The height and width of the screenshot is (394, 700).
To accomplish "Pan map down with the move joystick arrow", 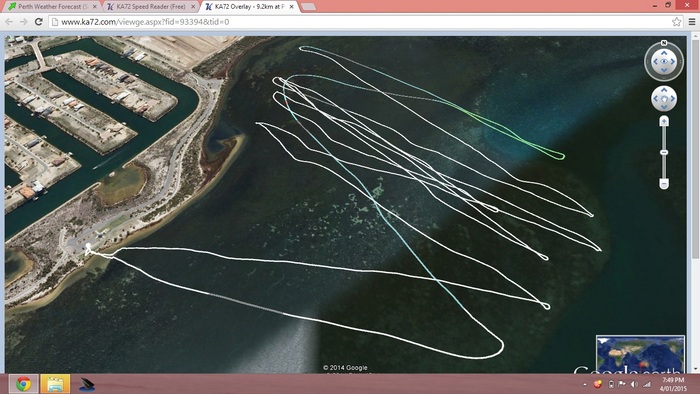I will (664, 106).
